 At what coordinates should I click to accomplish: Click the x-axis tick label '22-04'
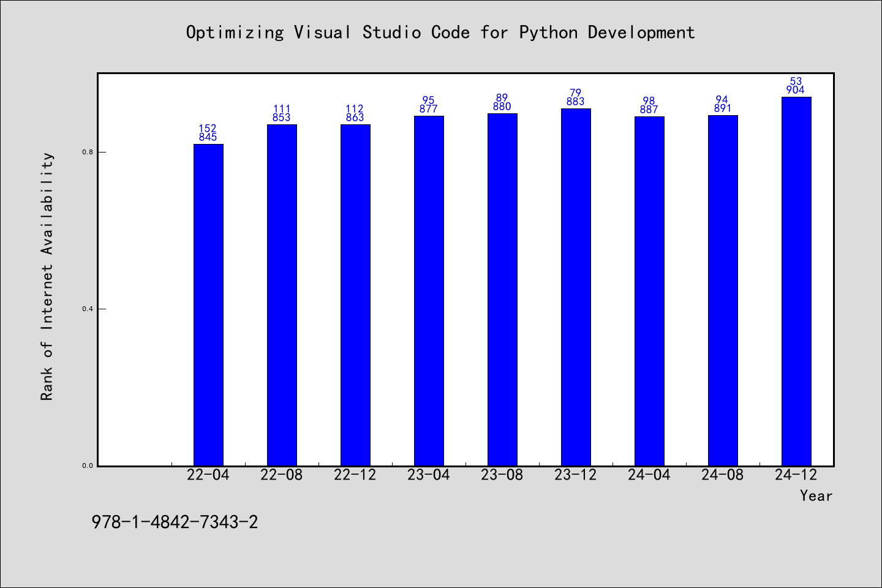point(208,475)
